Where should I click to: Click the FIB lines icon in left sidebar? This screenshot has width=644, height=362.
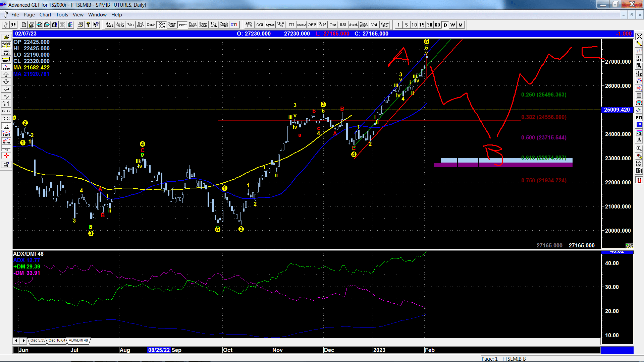click(x=6, y=148)
